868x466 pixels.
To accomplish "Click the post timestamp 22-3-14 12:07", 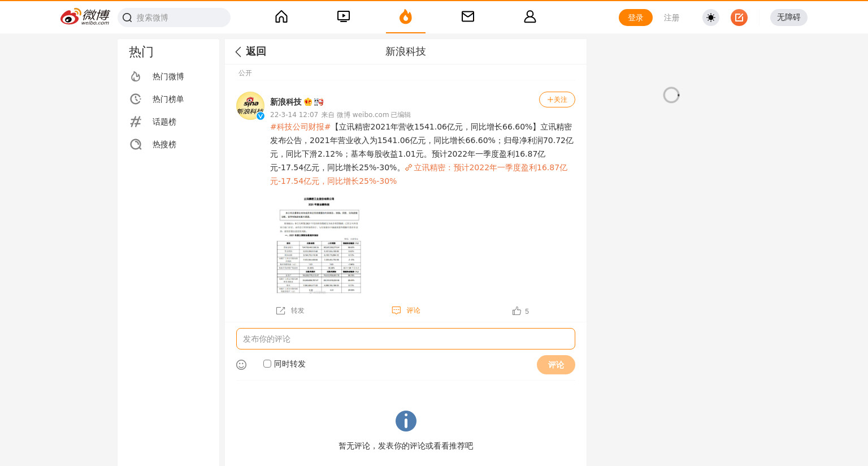I will click(x=294, y=115).
